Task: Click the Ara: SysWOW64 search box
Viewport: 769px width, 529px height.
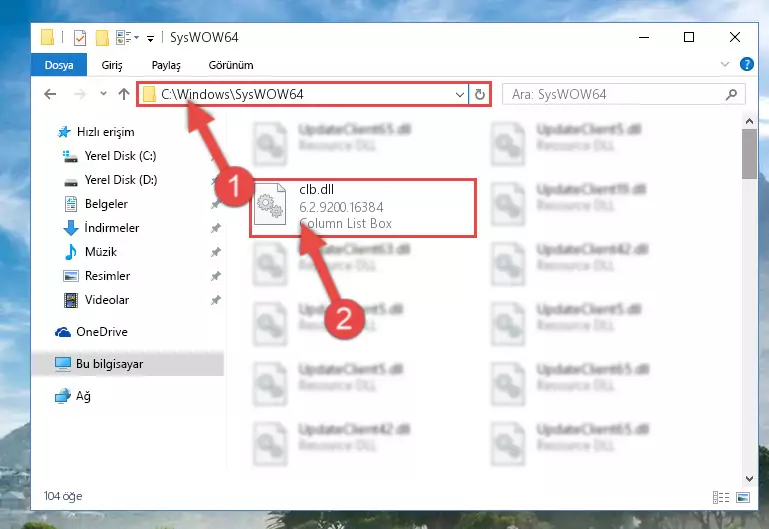Action: pos(624,94)
